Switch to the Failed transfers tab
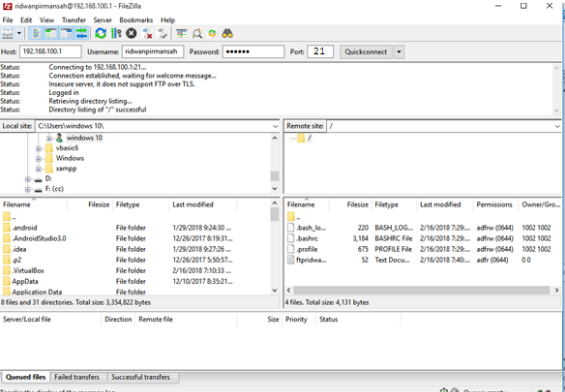 click(x=77, y=377)
